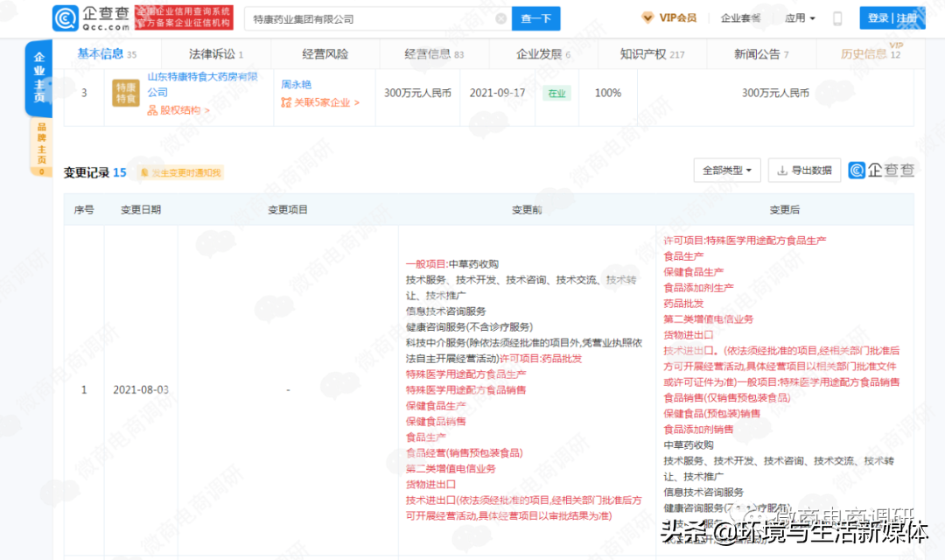The height and width of the screenshot is (560, 945).
Task: Switch to 历史信息 VIP tab
Action: [x=871, y=53]
